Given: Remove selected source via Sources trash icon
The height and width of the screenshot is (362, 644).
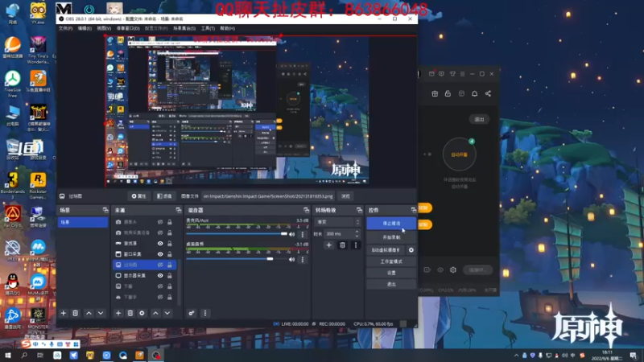Looking at the screenshot, I should coord(130,313).
